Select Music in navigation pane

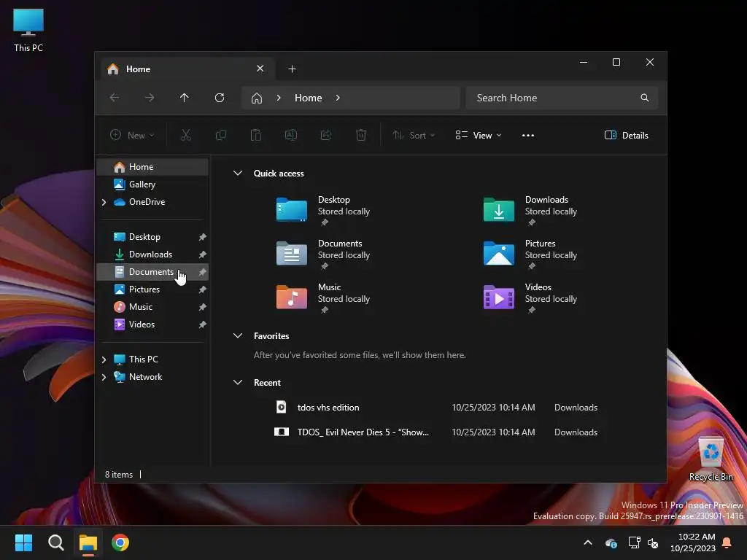(x=152, y=307)
